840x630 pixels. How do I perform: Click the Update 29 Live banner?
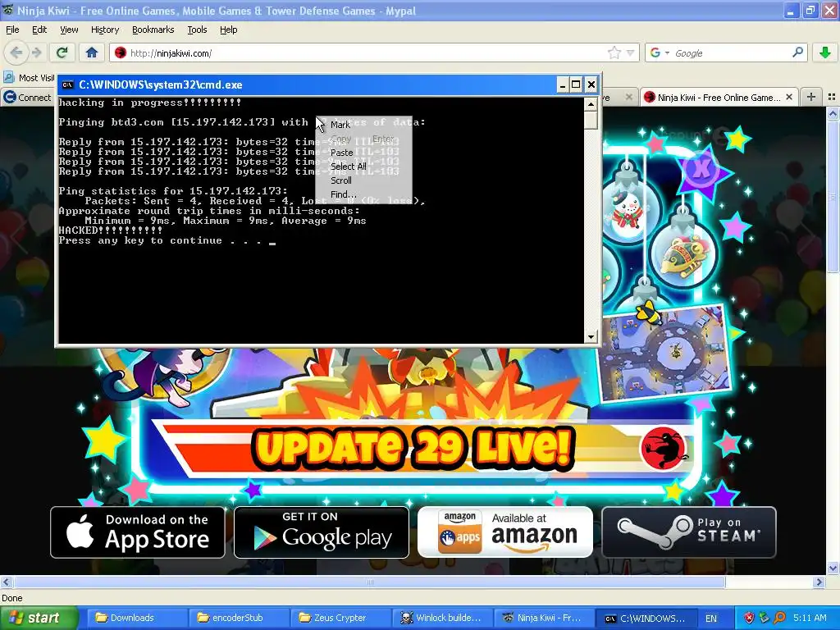click(x=413, y=448)
